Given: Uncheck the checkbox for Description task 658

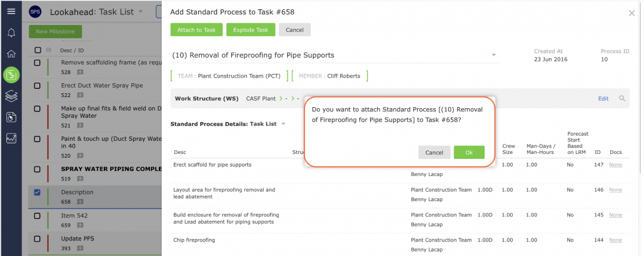Looking at the screenshot, I should tap(38, 192).
